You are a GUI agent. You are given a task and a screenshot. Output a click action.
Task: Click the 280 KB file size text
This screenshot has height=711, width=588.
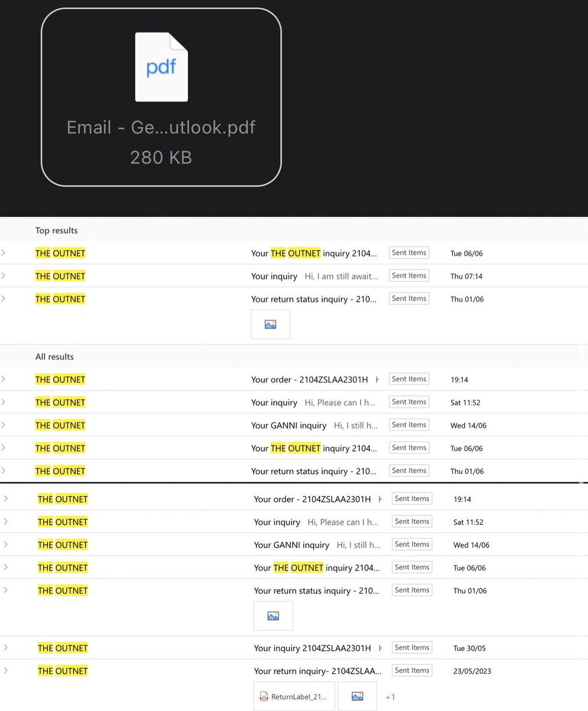161,158
